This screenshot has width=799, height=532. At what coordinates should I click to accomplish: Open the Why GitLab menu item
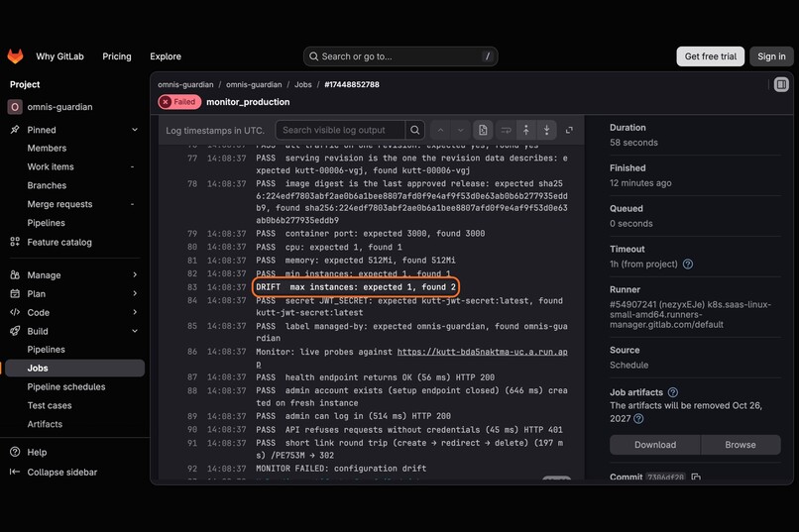point(59,56)
